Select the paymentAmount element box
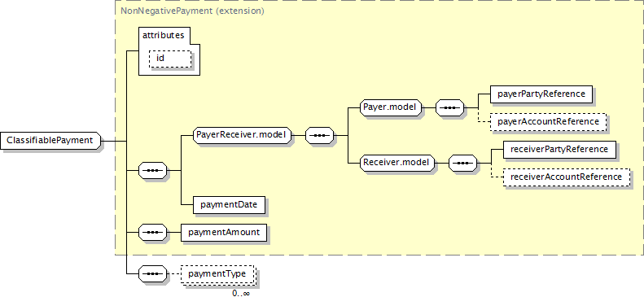Screen dimensions: 644x297 click(224, 232)
